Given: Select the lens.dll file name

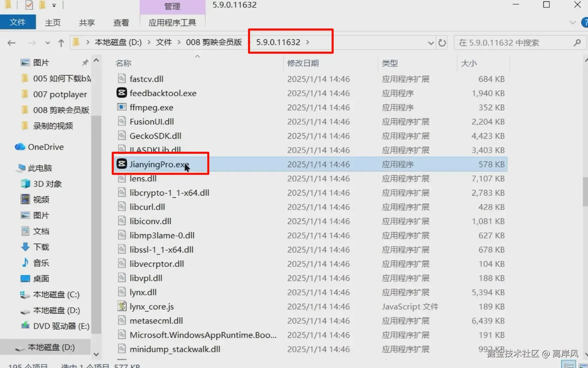Looking at the screenshot, I should pyautogui.click(x=143, y=178).
